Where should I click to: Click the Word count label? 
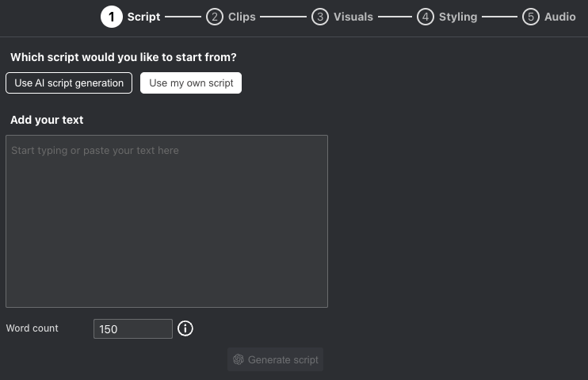coord(32,328)
